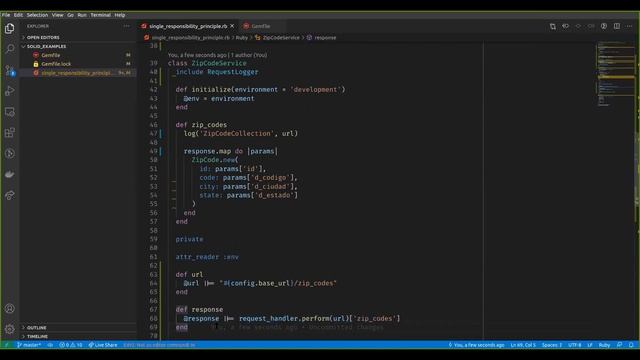Viewport: 640px width, 360px height.
Task: Select Ruby in breadcrumb
Action: tap(242, 38)
